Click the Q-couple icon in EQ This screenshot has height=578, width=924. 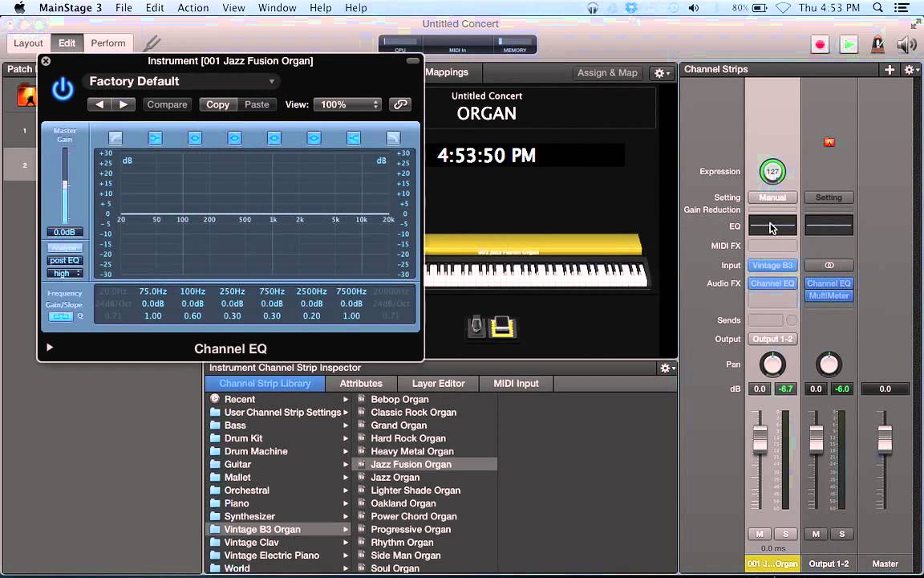click(x=60, y=316)
